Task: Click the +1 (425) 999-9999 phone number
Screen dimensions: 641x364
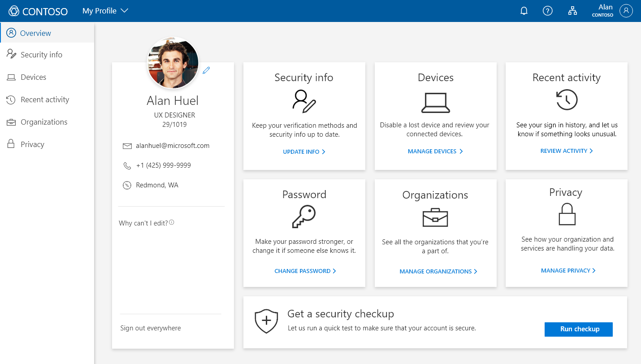Action: [163, 165]
